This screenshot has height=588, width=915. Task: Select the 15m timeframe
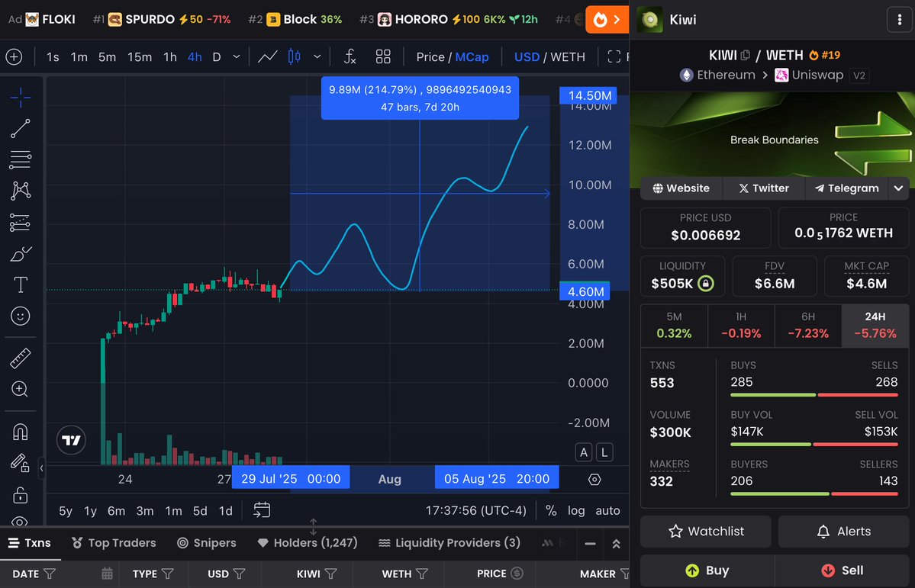click(x=140, y=57)
